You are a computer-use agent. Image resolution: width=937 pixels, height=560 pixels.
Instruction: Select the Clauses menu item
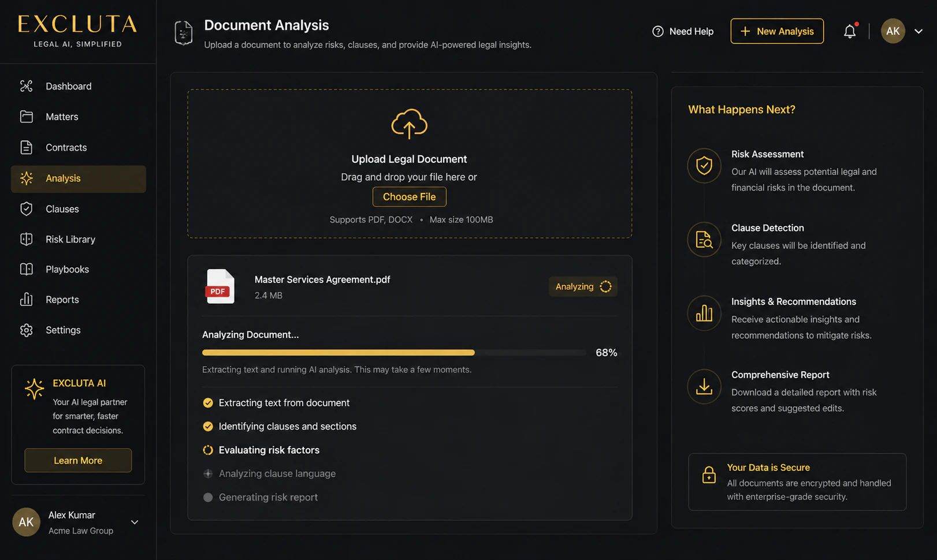tap(78, 209)
